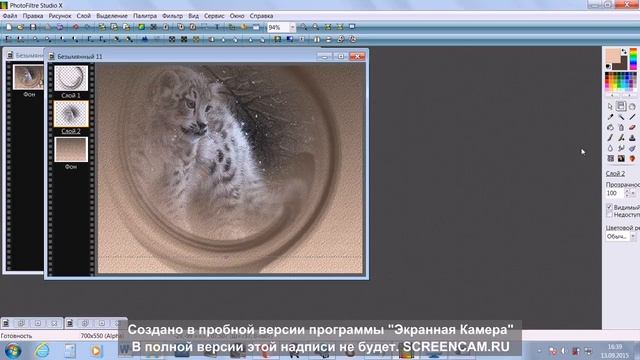Open the Цветовой режим blend mode dropdown

click(x=621, y=237)
